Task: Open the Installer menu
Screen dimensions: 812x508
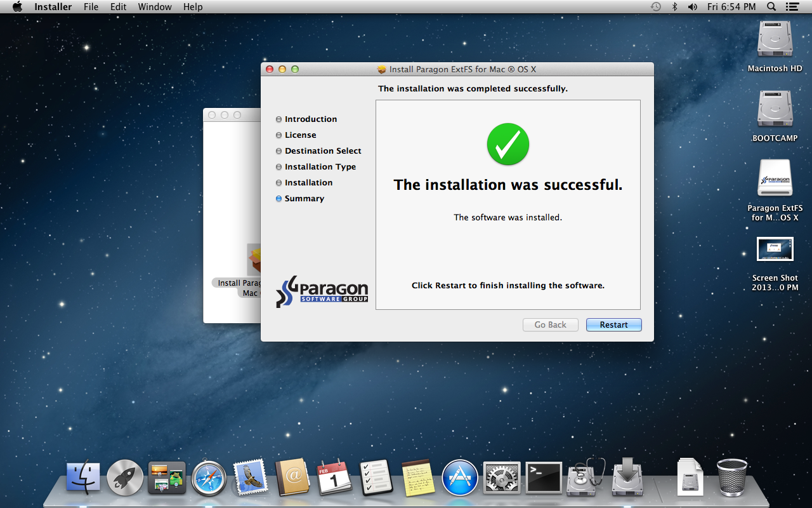Action: (53, 7)
